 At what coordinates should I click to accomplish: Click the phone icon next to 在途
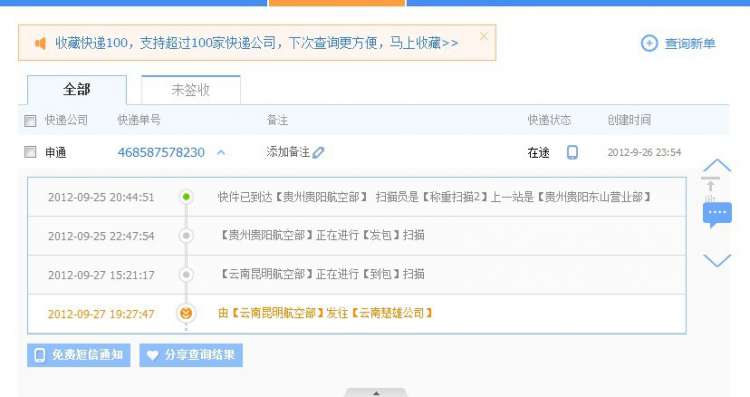point(572,153)
